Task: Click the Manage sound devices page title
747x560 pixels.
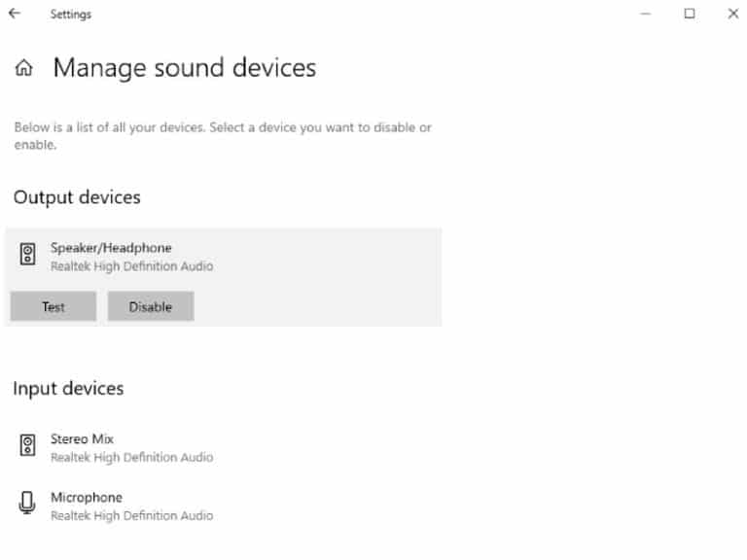Action: click(184, 68)
